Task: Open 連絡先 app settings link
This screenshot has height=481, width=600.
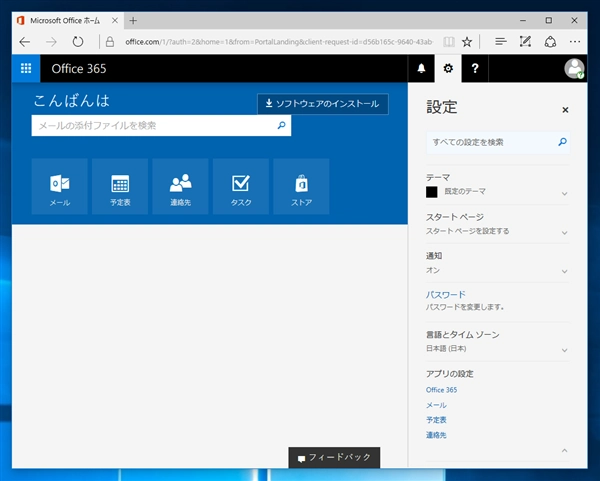Action: coord(436,435)
